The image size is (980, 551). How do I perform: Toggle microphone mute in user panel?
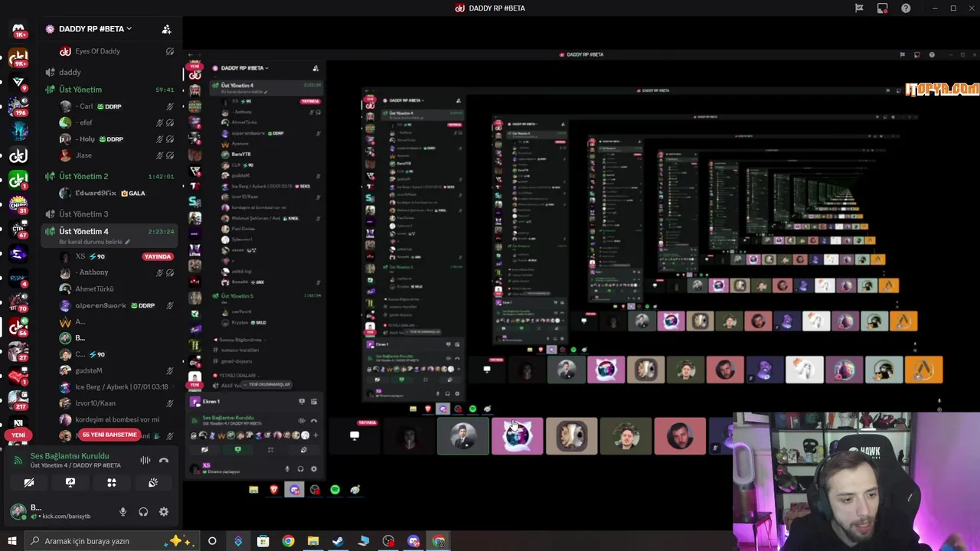[x=122, y=512]
